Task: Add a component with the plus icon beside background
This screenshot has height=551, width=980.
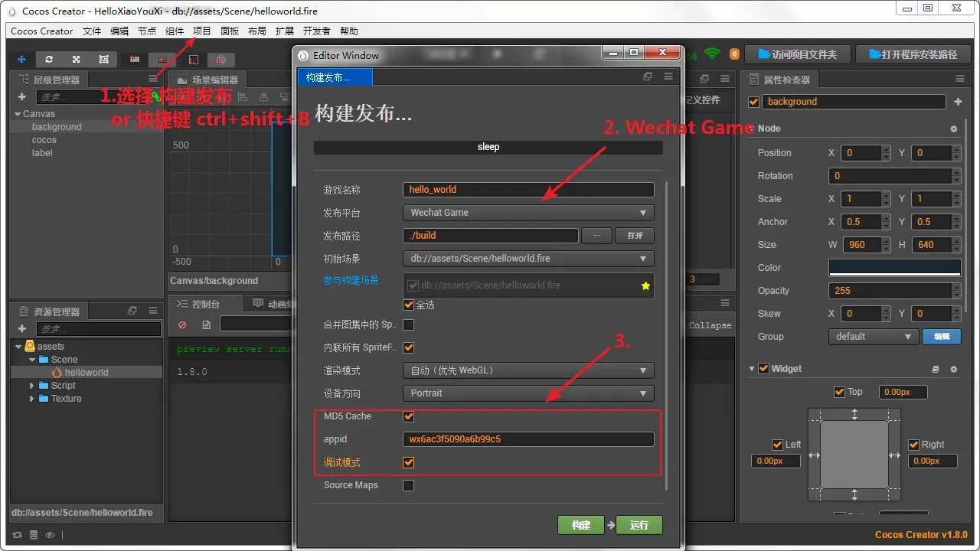Action: coord(958,102)
